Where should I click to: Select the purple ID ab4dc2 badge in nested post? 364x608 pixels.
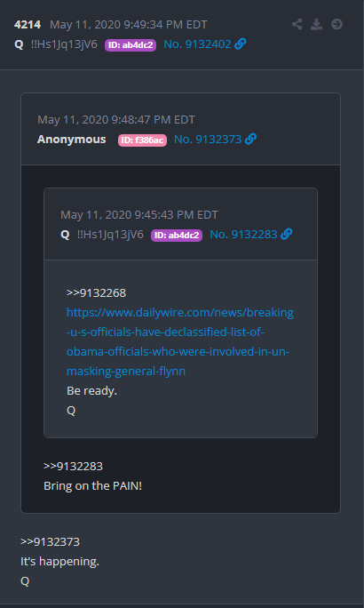(177, 235)
